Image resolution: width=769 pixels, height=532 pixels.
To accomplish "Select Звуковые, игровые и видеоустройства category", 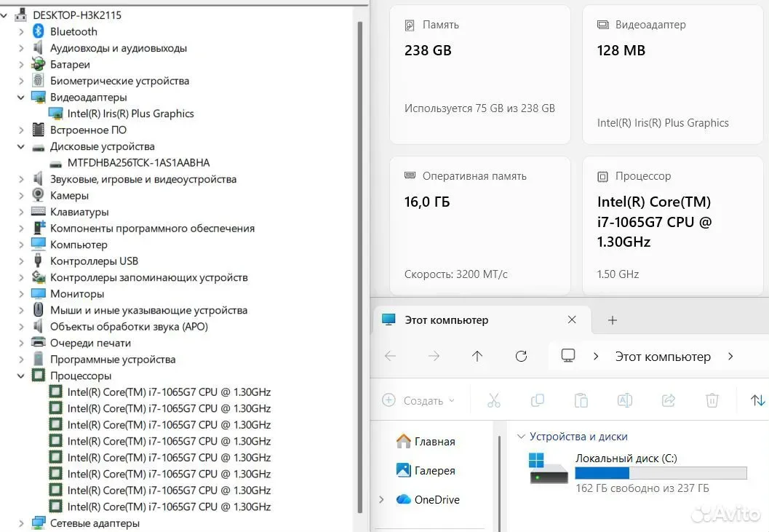I will pos(143,180).
